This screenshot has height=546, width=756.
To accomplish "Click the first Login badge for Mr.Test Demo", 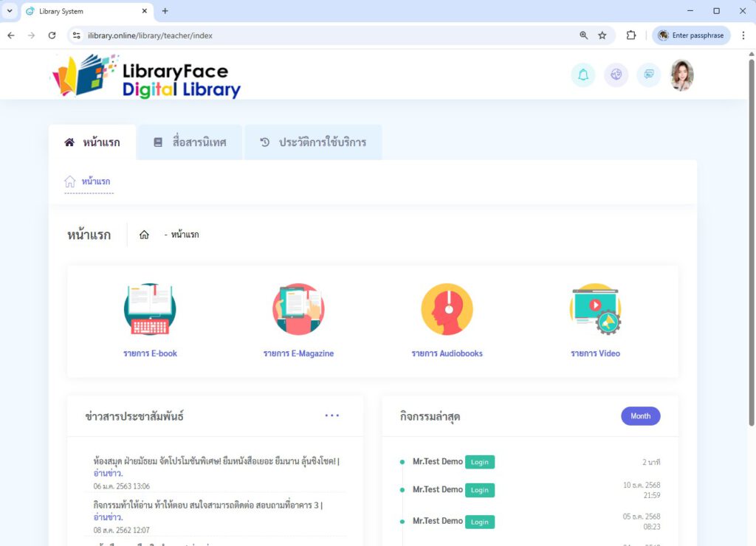I will pos(480,462).
